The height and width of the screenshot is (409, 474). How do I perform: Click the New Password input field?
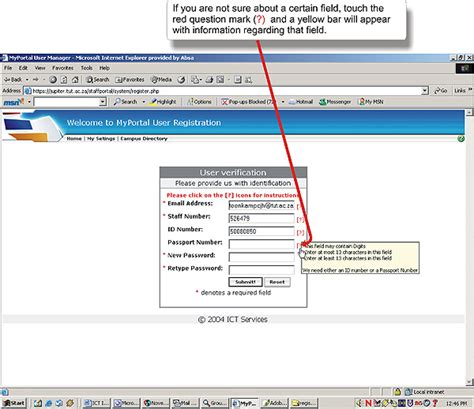pyautogui.click(x=261, y=257)
